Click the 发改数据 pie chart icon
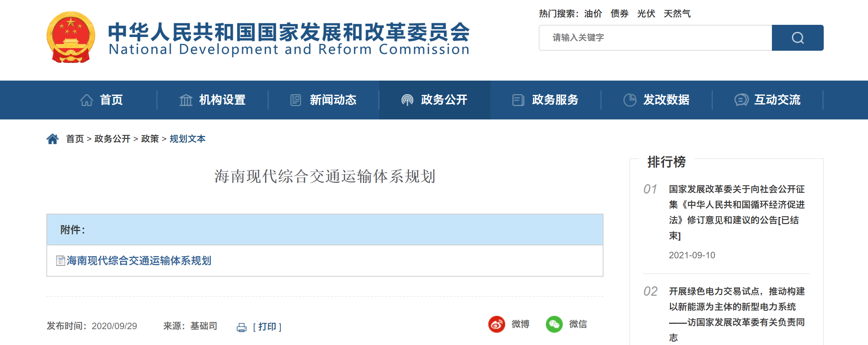 630,100
